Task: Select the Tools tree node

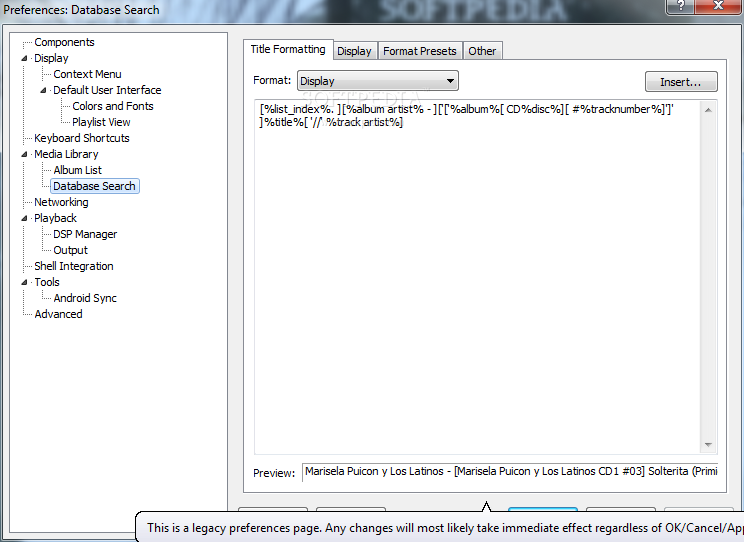Action: [x=46, y=282]
